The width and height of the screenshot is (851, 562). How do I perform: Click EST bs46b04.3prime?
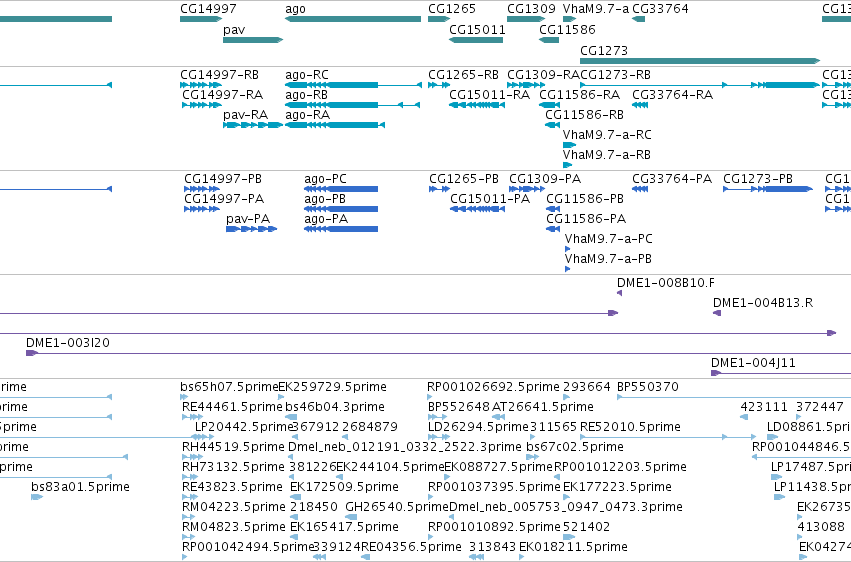(335, 407)
